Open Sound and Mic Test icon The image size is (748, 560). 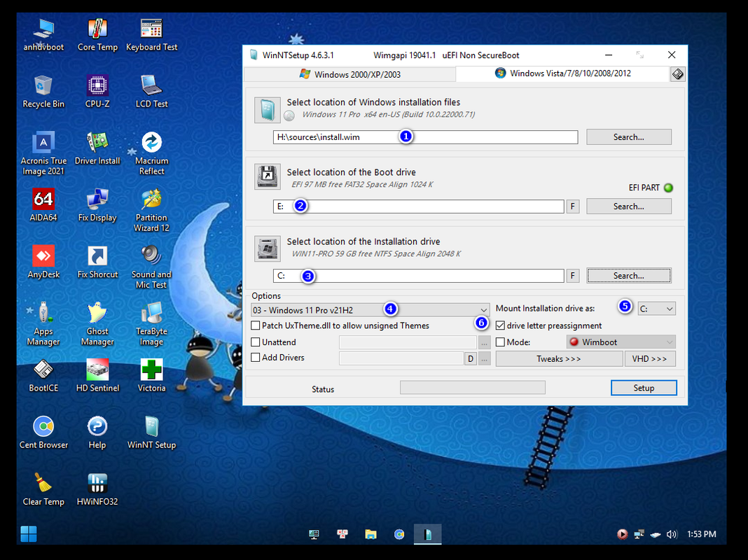tap(151, 267)
